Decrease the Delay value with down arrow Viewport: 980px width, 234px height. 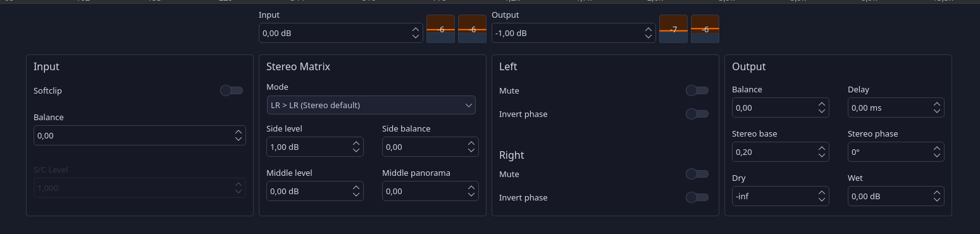pos(938,111)
